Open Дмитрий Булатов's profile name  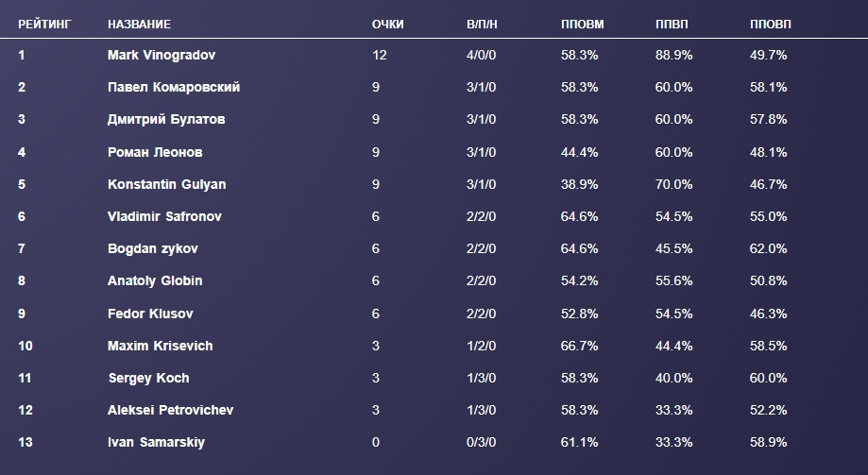pos(166,120)
